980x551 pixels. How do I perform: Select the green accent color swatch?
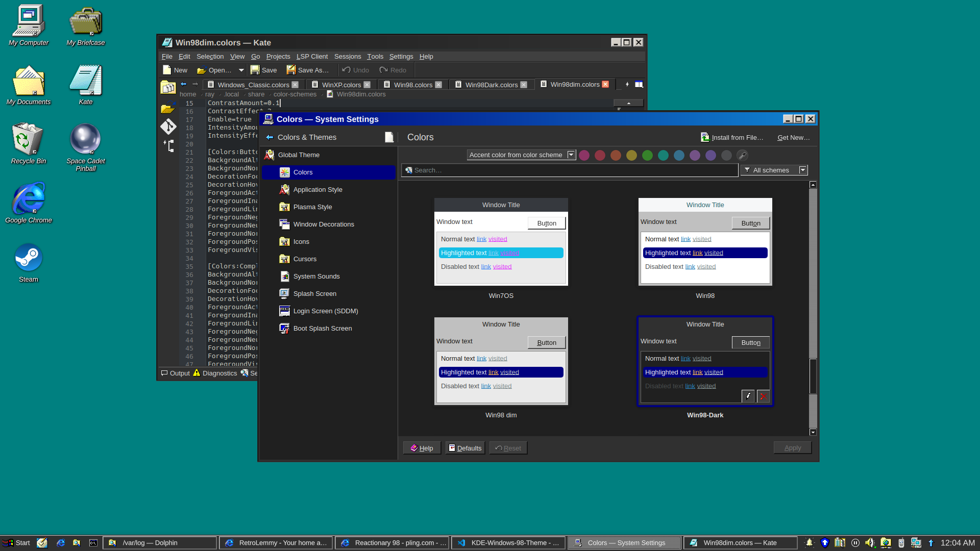[647, 155]
